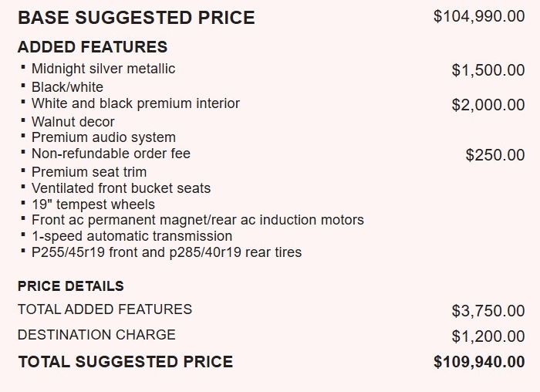Click the Added Features heading

[x=93, y=47]
